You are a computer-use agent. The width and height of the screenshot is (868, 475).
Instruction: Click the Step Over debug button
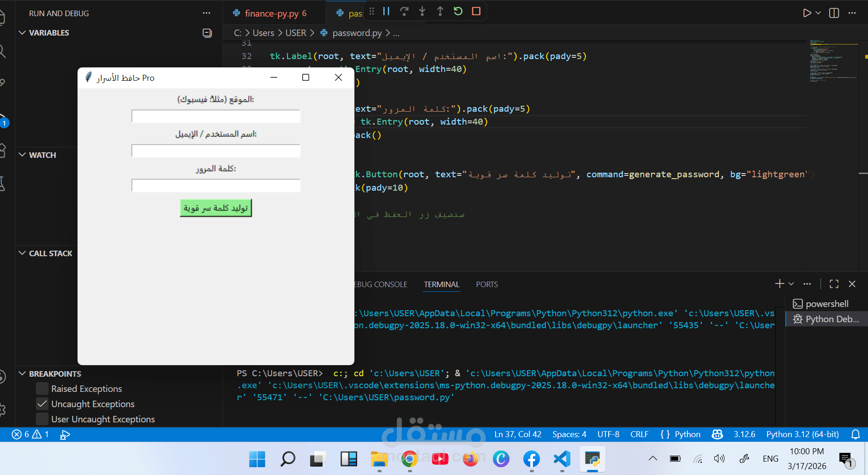(404, 11)
